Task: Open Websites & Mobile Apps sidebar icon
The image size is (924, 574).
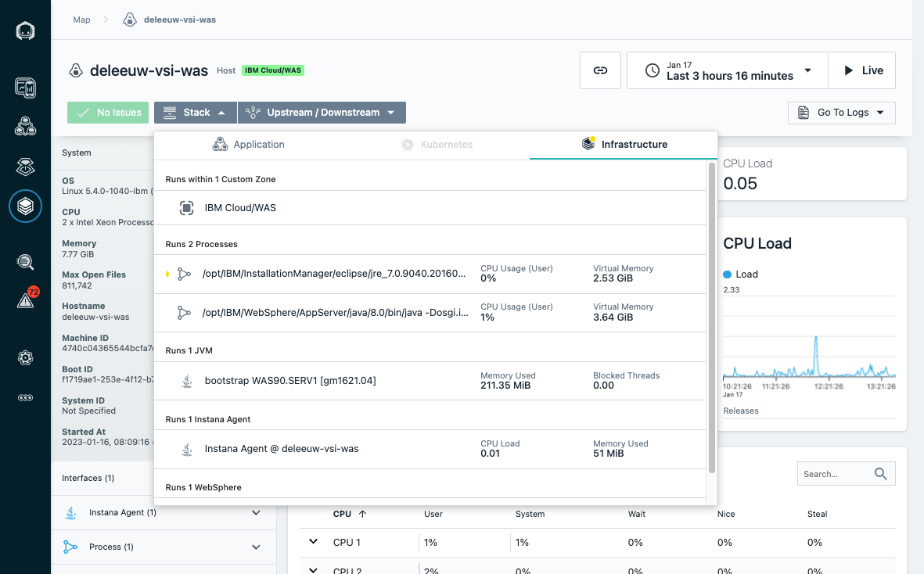Action: (25, 88)
